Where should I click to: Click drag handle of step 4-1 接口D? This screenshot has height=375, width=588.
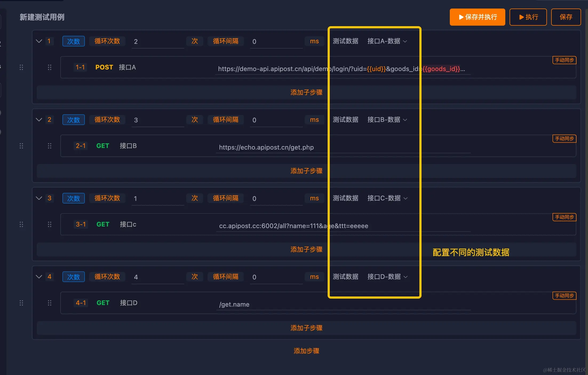pos(49,303)
